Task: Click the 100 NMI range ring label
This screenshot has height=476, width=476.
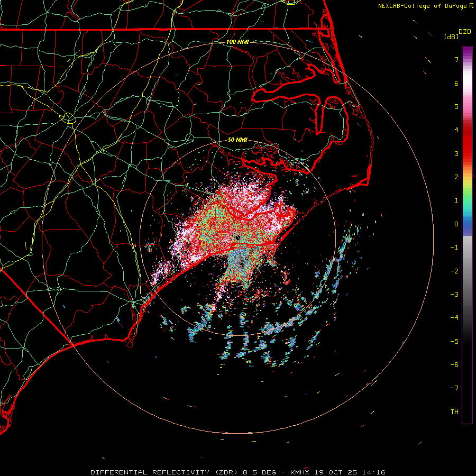Action: tap(237, 42)
